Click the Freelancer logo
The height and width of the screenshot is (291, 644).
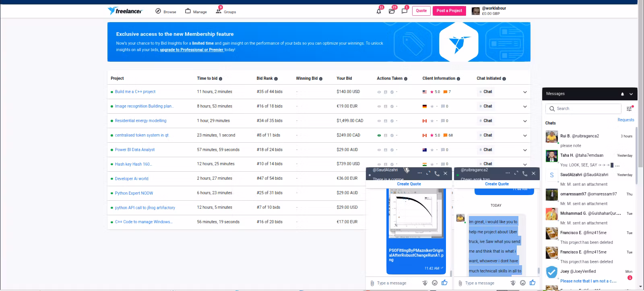coord(125,11)
